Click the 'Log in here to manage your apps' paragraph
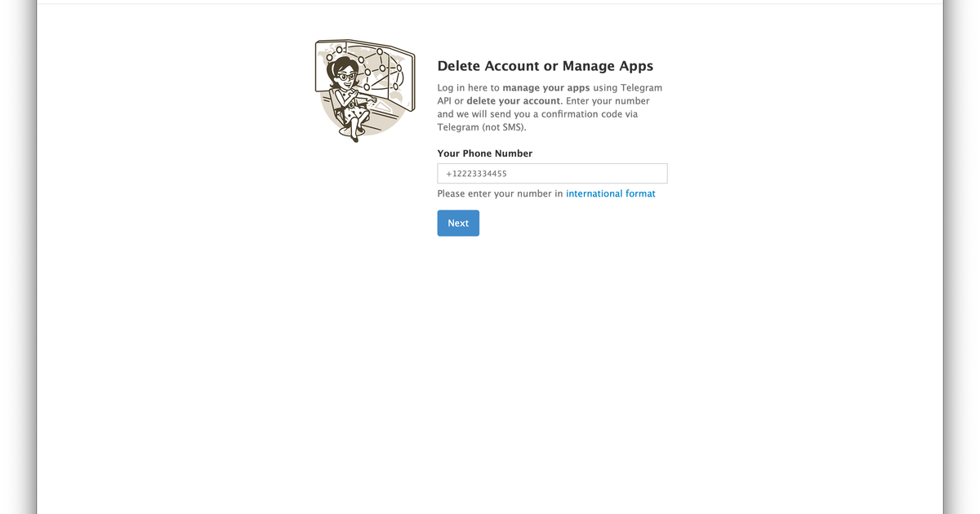 click(x=550, y=108)
